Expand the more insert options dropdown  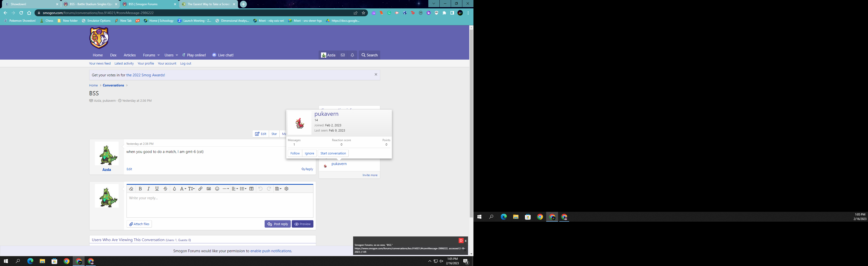tap(226, 189)
